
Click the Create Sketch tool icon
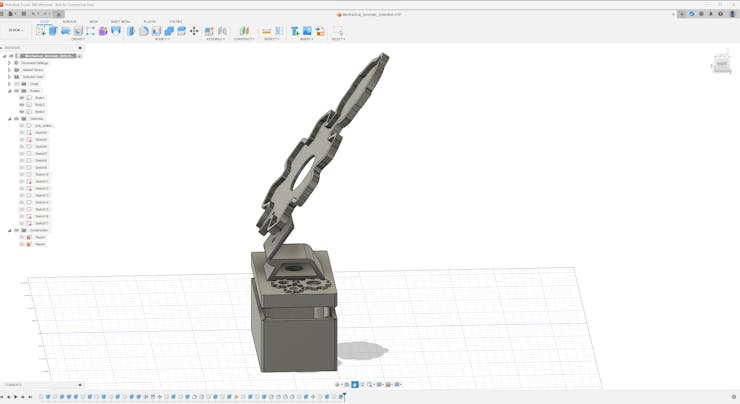41,31
